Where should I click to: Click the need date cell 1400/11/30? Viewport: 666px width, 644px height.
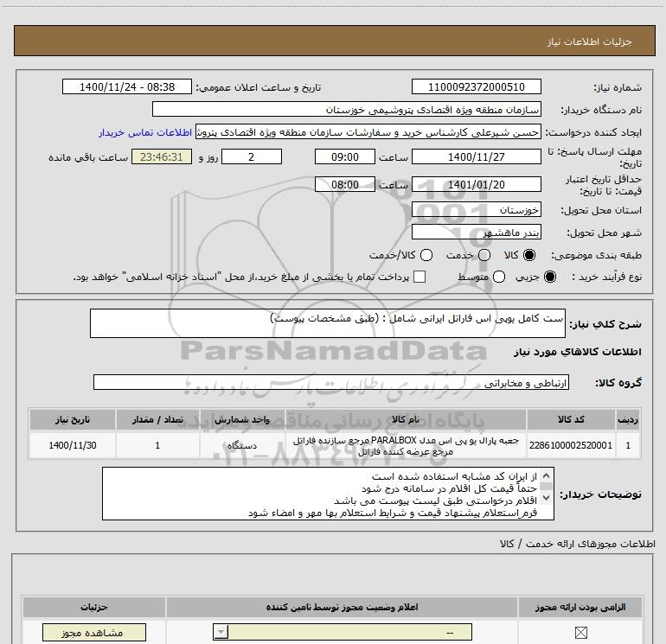(72, 445)
